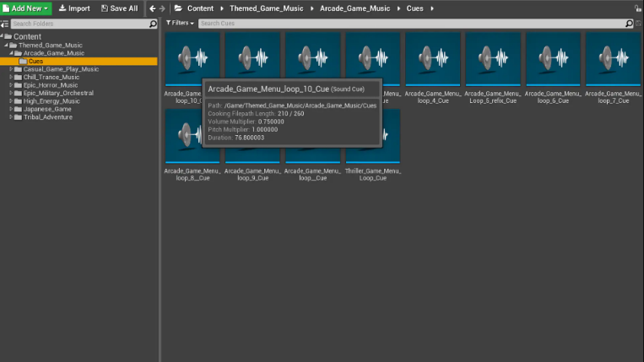
Task: Click Save All button
Action: click(120, 8)
